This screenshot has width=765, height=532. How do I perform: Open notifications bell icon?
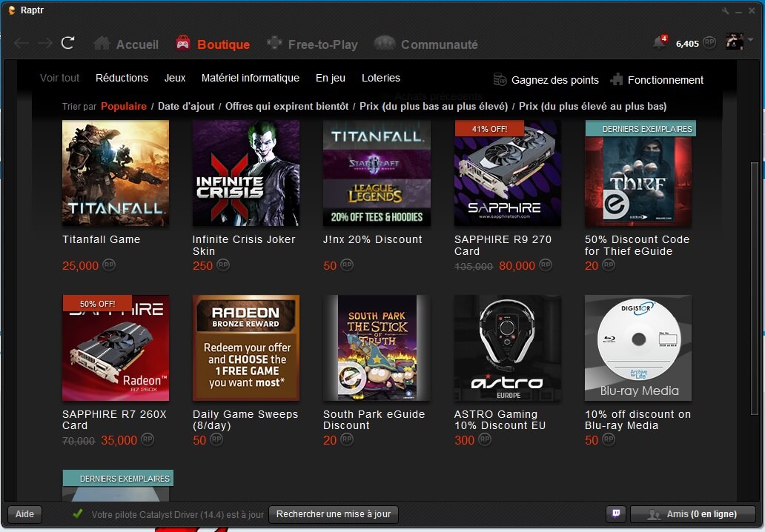pos(658,43)
